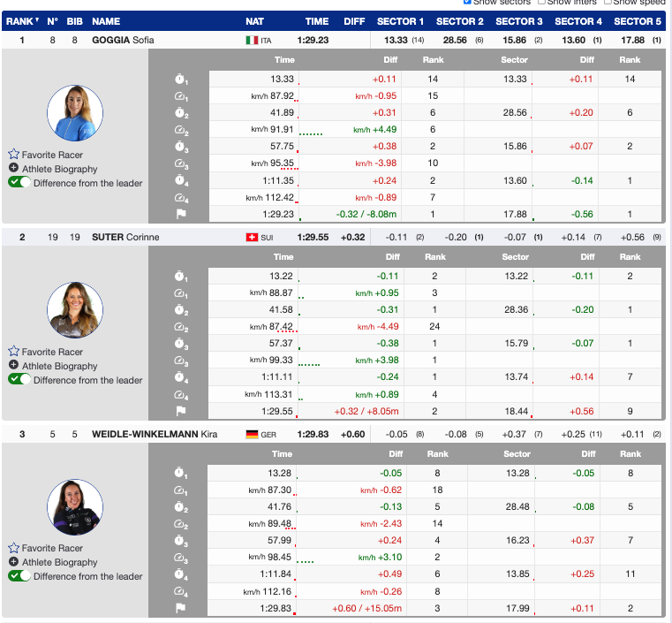This screenshot has width=672, height=623.
Task: Click Favorite Racer star for Corinne Suter
Action: (x=14, y=352)
